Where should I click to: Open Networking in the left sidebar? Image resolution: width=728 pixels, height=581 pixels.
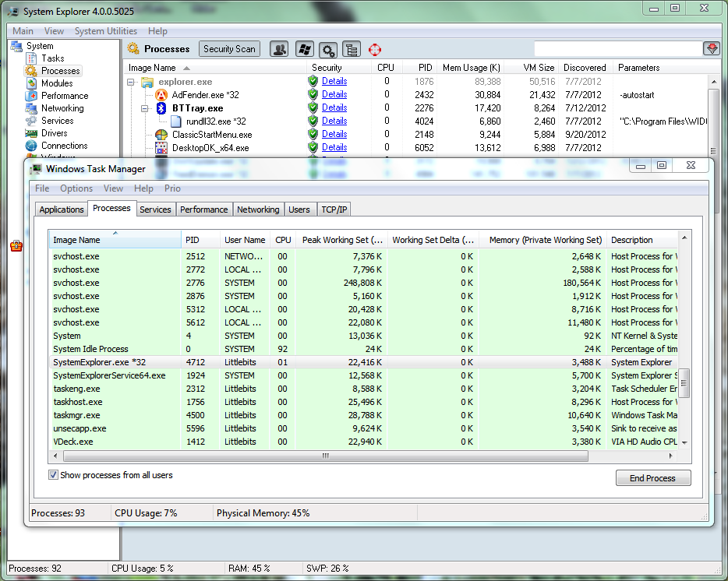coord(62,108)
